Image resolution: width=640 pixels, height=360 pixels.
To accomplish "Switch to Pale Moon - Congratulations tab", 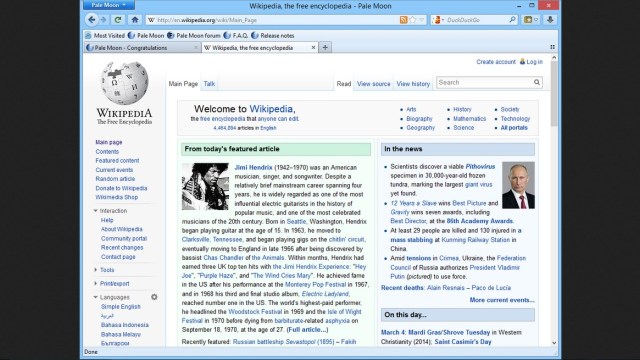I will pyautogui.click(x=142, y=48).
